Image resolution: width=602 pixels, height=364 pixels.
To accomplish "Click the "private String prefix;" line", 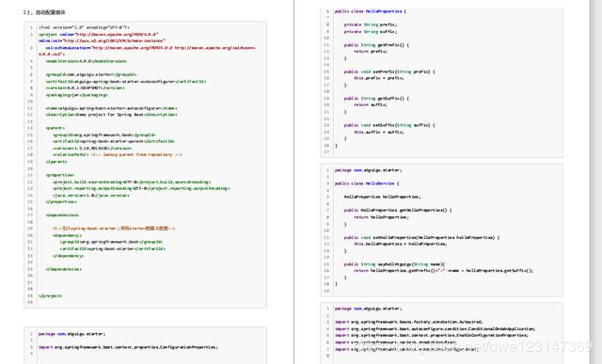I will click(x=371, y=24).
